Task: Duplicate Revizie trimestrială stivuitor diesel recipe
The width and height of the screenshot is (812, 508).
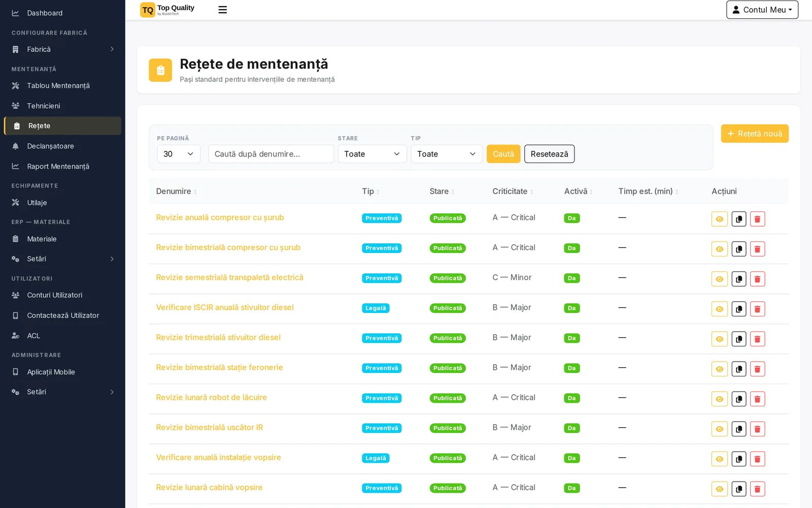Action: click(739, 339)
